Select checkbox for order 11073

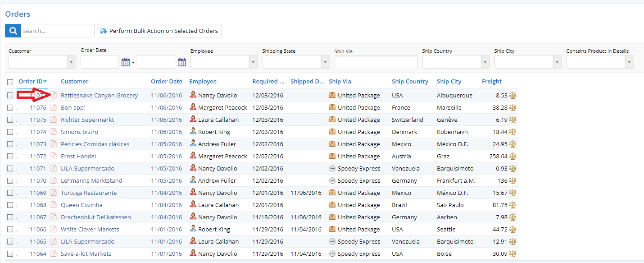10,144
